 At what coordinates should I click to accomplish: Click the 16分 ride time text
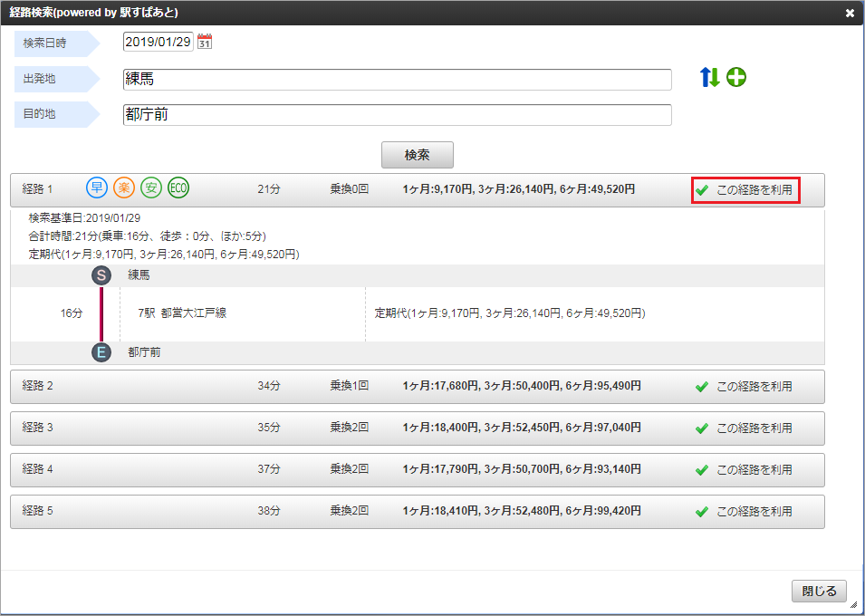(x=72, y=313)
